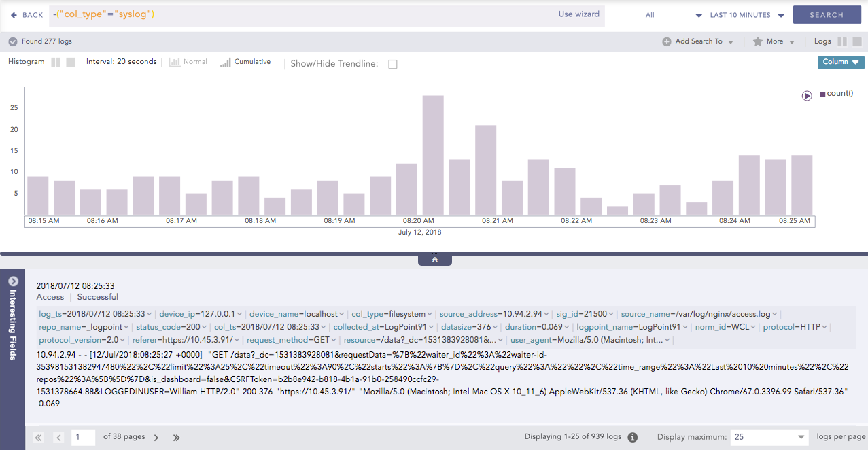Open the Column chart type dropdown
This screenshot has width=868, height=450.
point(840,62)
